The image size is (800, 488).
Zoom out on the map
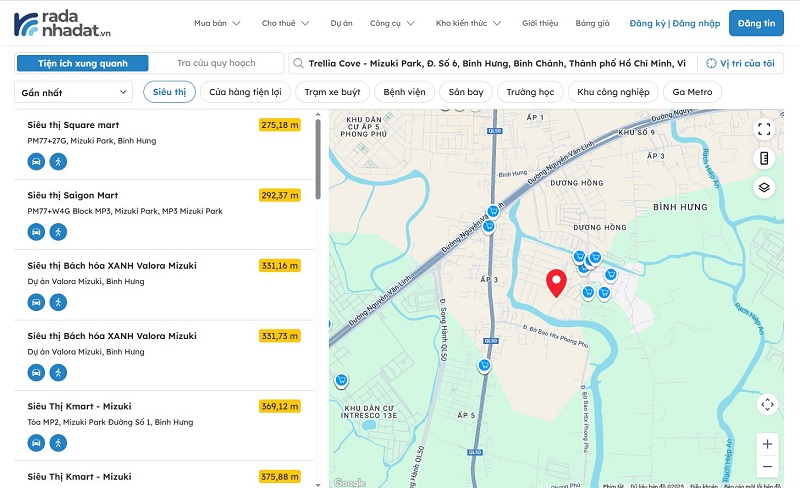click(x=767, y=467)
